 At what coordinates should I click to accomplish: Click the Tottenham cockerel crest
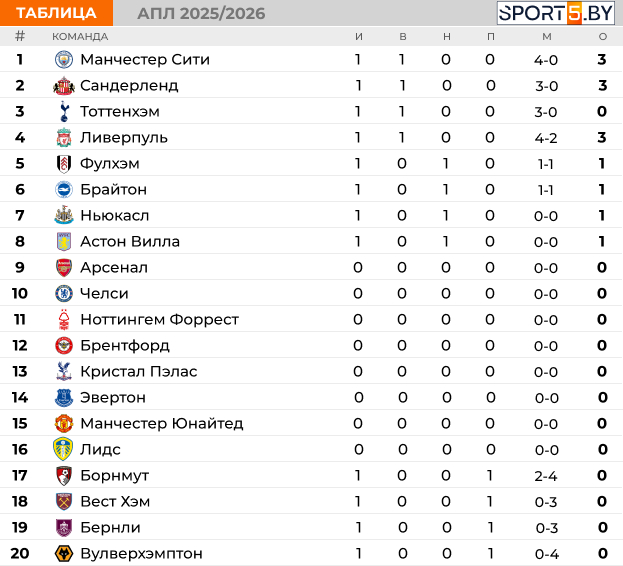click(64, 112)
